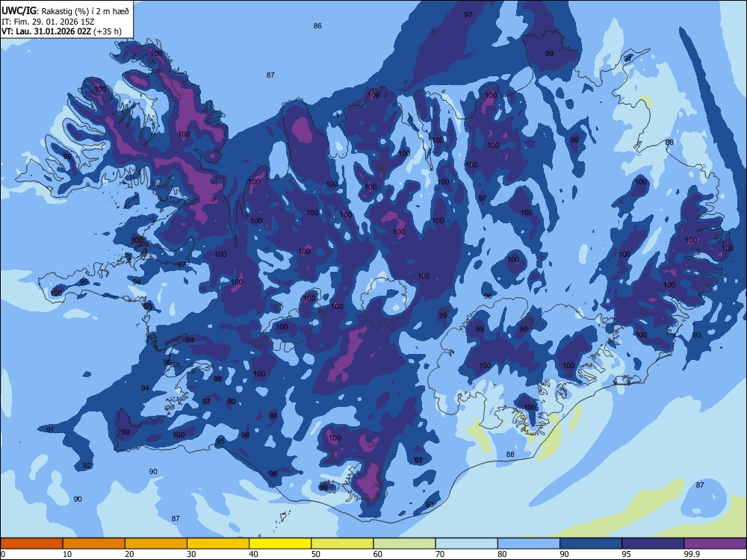
Task: Click the '92' value off the southwest coast
Action: click(87, 465)
